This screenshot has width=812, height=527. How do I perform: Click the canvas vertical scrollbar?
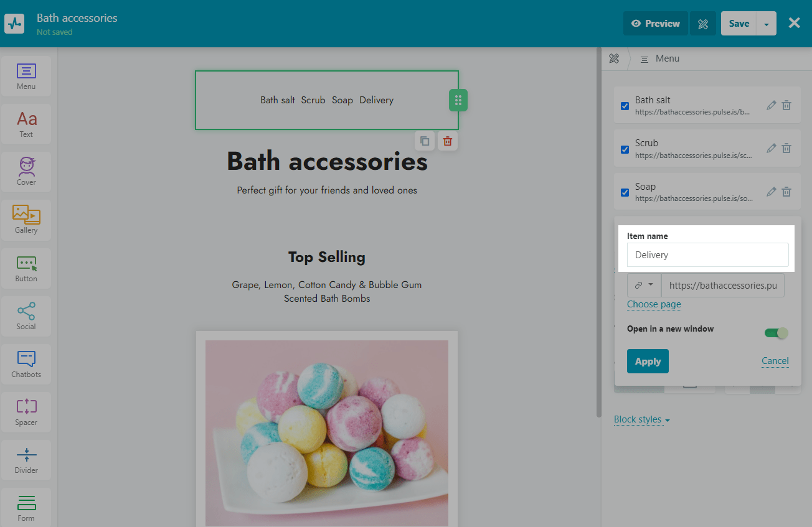pyautogui.click(x=599, y=232)
